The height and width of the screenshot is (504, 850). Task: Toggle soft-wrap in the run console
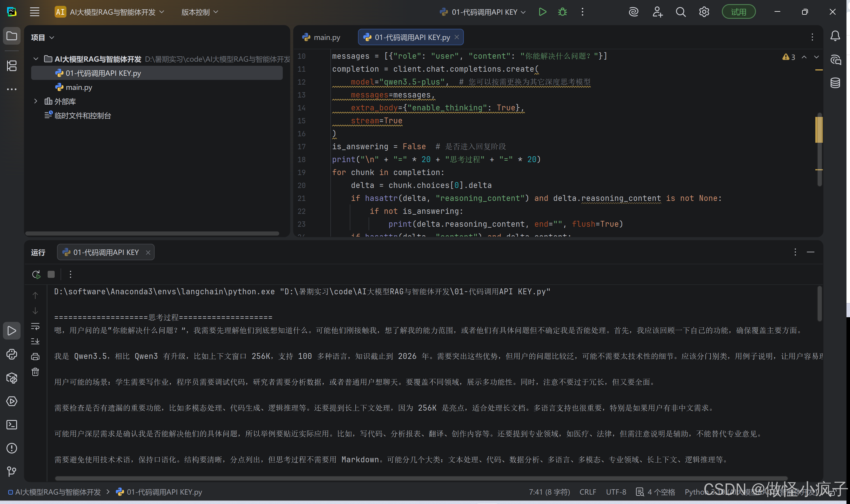click(x=35, y=326)
